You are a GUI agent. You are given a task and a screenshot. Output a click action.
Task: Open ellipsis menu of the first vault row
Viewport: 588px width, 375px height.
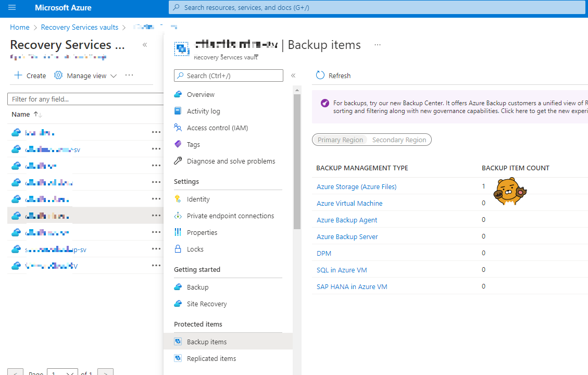pos(156,132)
